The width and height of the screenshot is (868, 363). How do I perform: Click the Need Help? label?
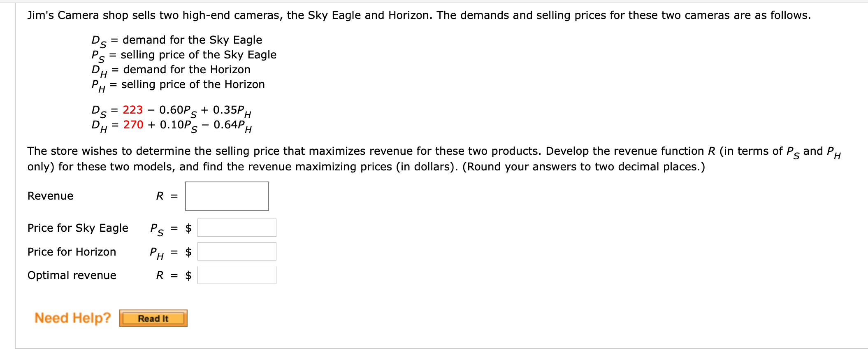[73, 318]
